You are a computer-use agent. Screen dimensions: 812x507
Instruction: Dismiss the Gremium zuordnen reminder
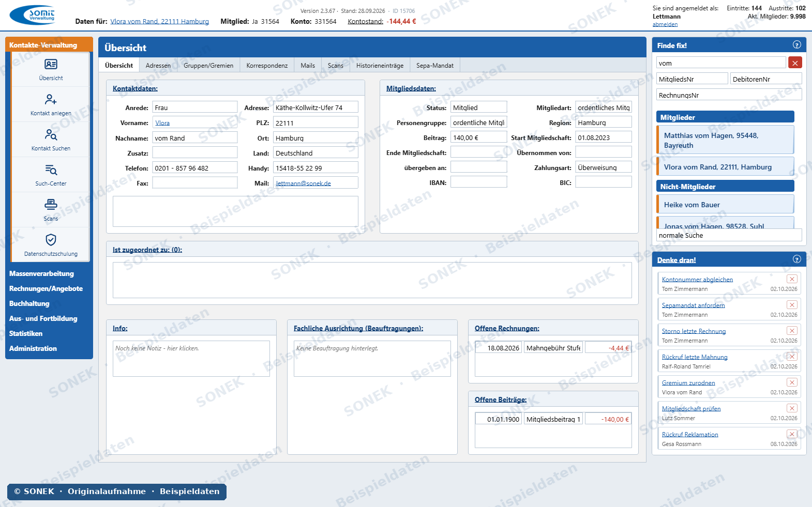(792, 382)
